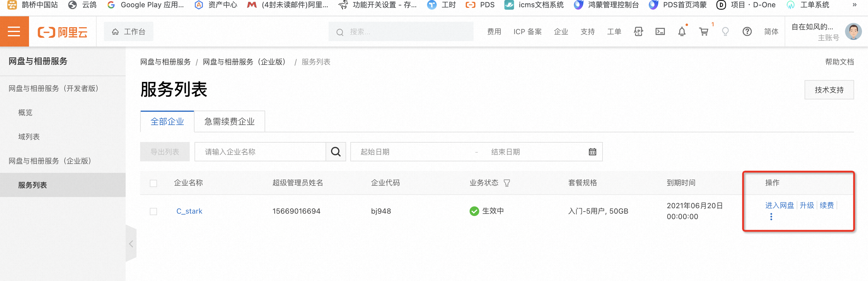Open the C_stark enterprise link
868x281 pixels.
(x=189, y=211)
